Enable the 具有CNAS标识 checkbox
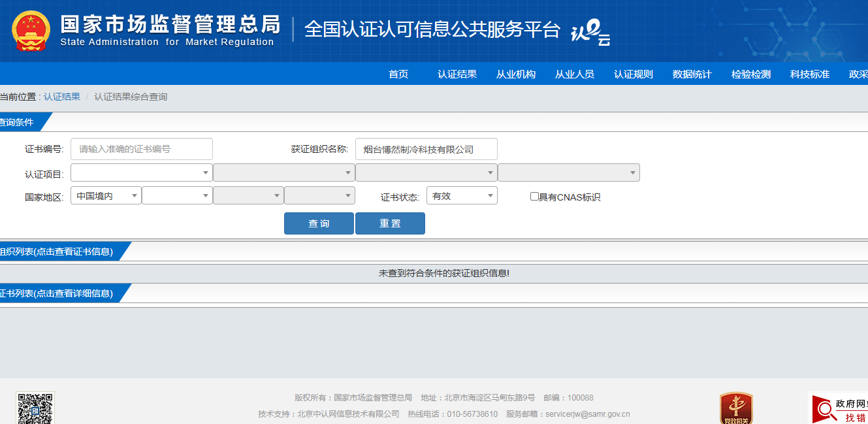 pos(534,196)
